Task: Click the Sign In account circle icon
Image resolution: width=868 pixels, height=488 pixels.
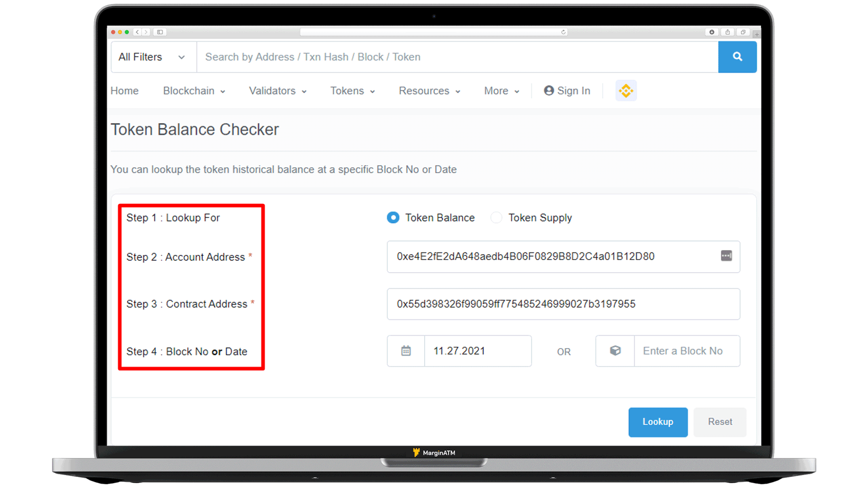Action: point(548,90)
